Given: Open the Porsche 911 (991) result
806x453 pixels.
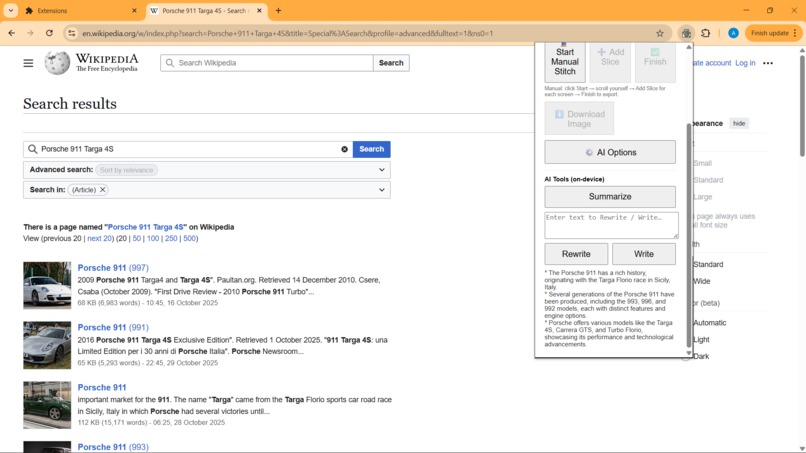Looking at the screenshot, I should [x=113, y=328].
